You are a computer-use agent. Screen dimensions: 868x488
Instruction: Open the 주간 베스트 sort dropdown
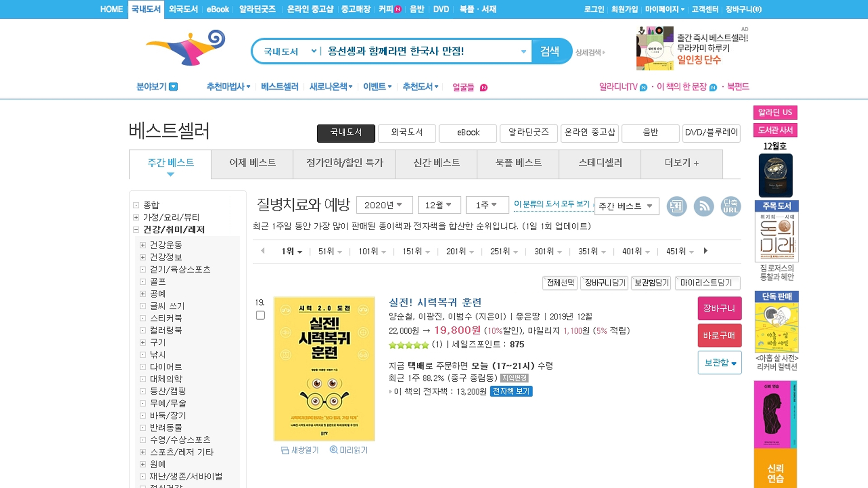pos(626,206)
